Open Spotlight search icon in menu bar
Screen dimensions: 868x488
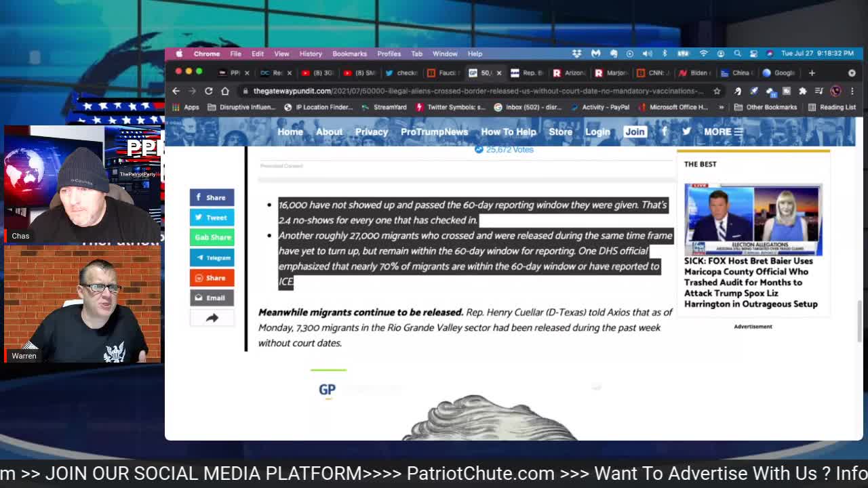point(737,54)
